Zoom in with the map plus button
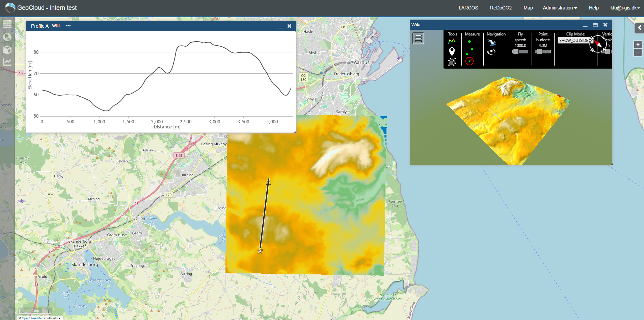This screenshot has width=644, height=320. click(638, 44)
